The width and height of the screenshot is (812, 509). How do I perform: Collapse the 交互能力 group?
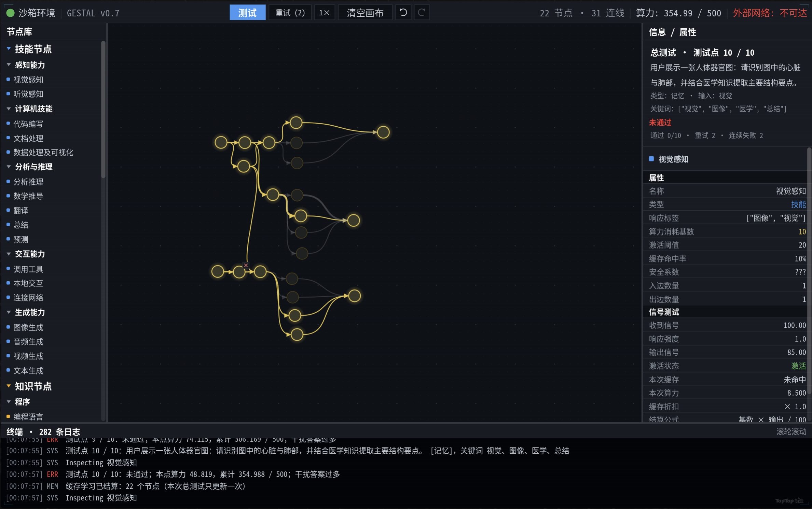click(9, 254)
